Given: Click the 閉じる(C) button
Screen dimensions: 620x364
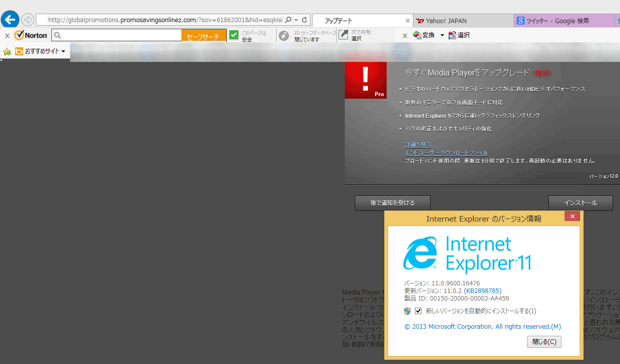Looking at the screenshot, I should [544, 342].
